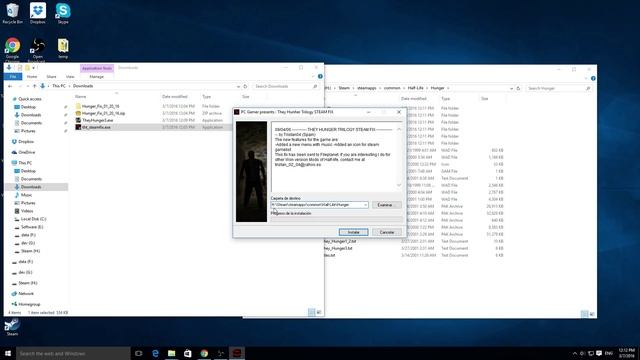Image resolution: width=640 pixels, height=360 pixels.
Task: Go up one folder level in Downloads
Action: tap(34, 86)
